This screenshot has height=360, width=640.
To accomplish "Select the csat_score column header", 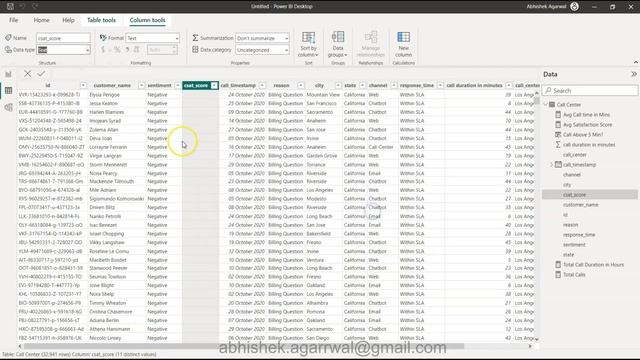I will point(196,85).
